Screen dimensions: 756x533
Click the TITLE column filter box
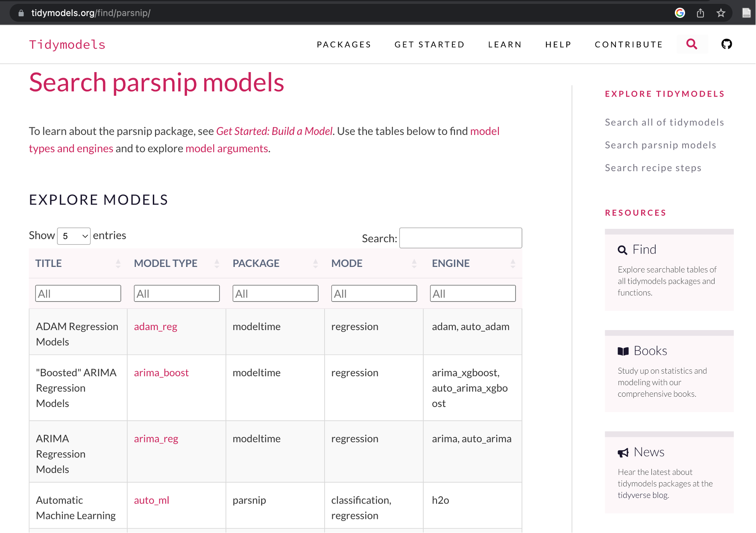pos(78,293)
